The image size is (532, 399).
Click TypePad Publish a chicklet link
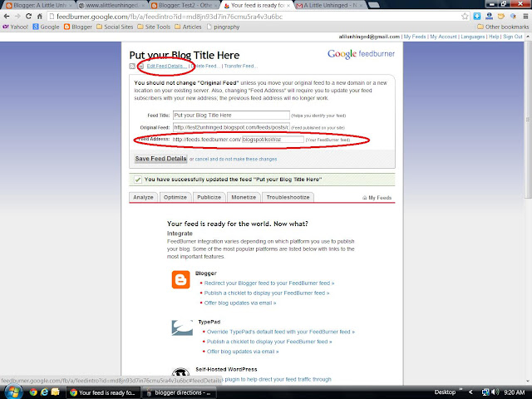point(269,342)
